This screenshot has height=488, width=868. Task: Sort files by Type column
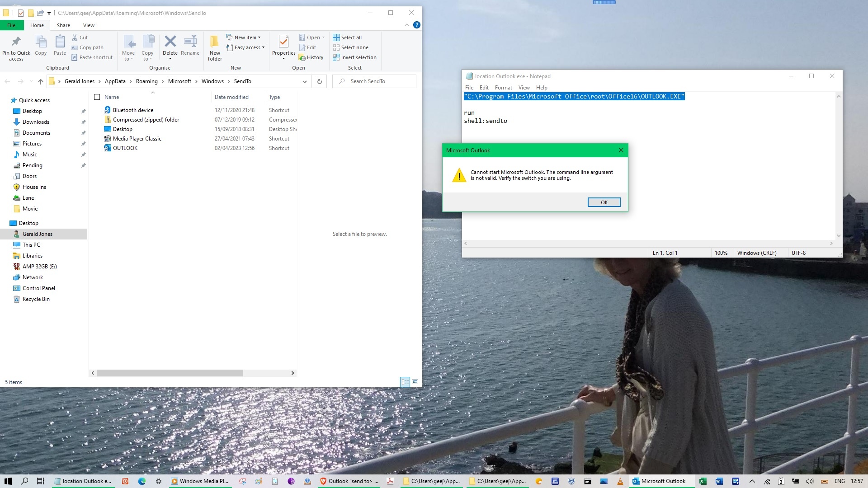(x=274, y=97)
